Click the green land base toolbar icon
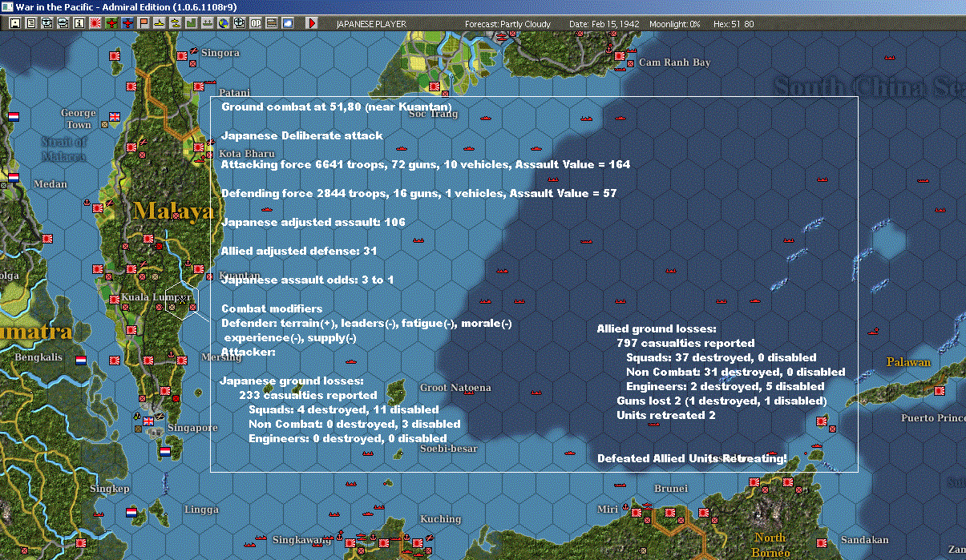Viewport: 966px width, 560px height. point(191,23)
